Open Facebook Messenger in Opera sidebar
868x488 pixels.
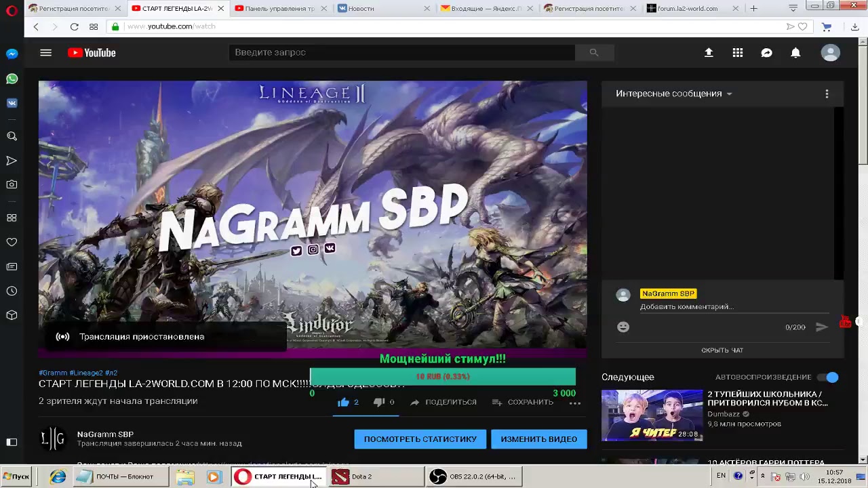click(x=12, y=54)
